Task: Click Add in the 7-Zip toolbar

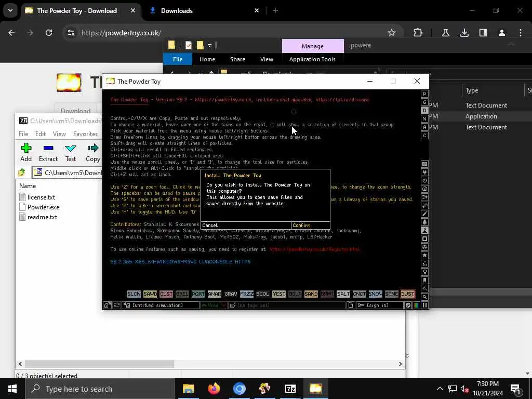Action: [x=26, y=152]
